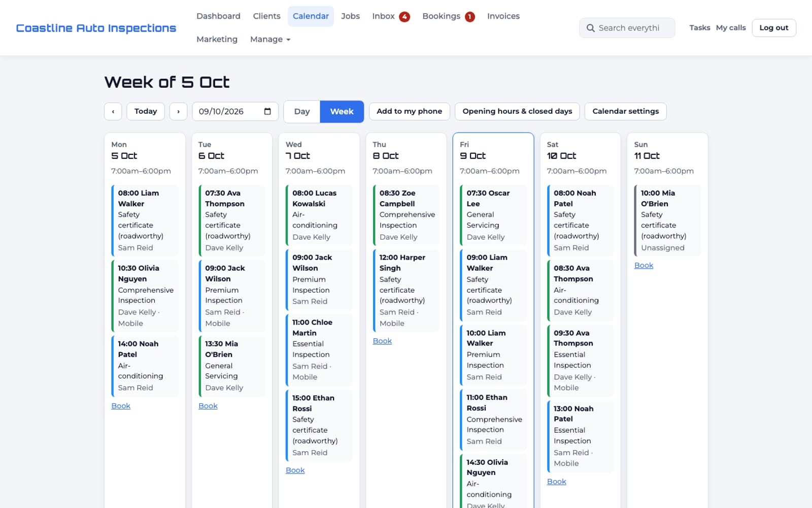Click the Log out button
Viewport: 812px width, 508px height.
[x=773, y=28]
